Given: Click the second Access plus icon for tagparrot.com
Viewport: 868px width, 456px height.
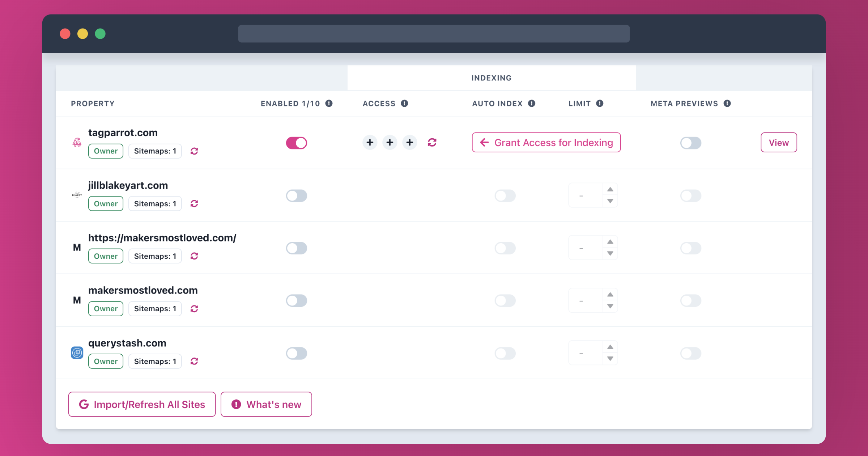Looking at the screenshot, I should [390, 143].
